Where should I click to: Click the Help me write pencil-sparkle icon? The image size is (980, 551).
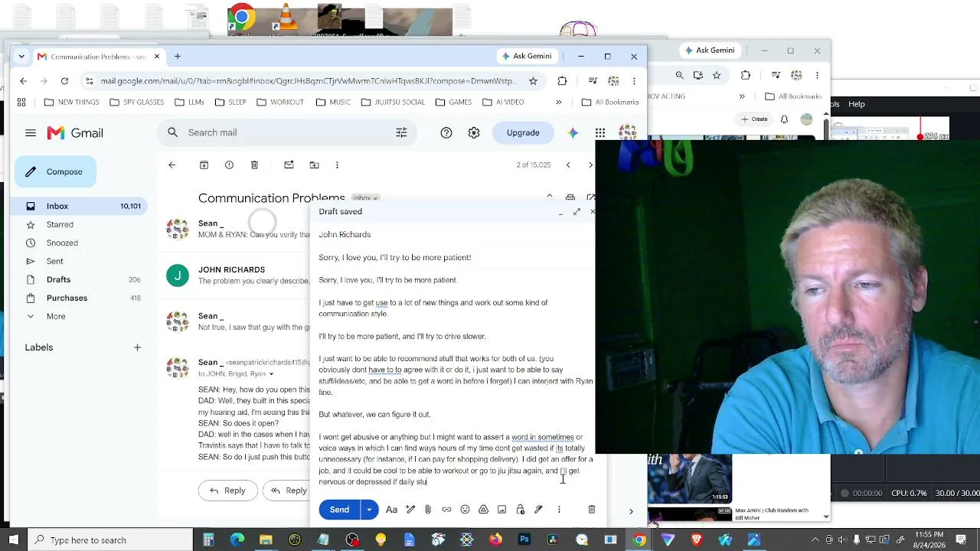point(410,510)
